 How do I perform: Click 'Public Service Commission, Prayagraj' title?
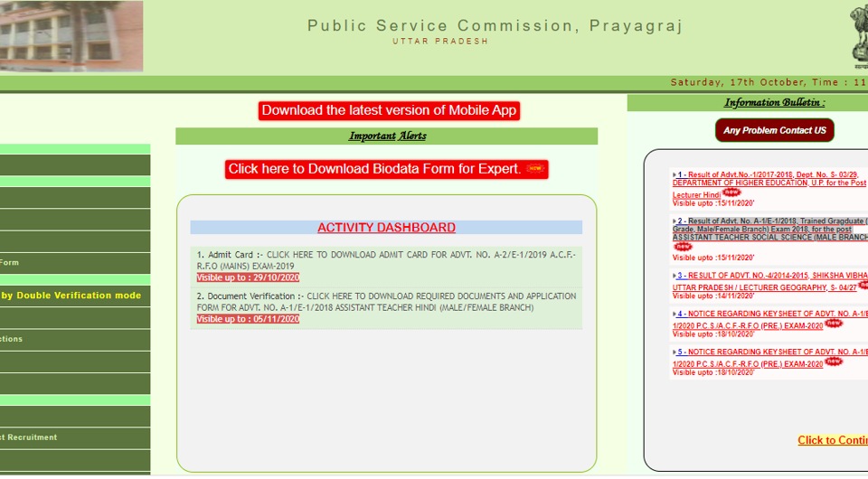pyautogui.click(x=495, y=25)
